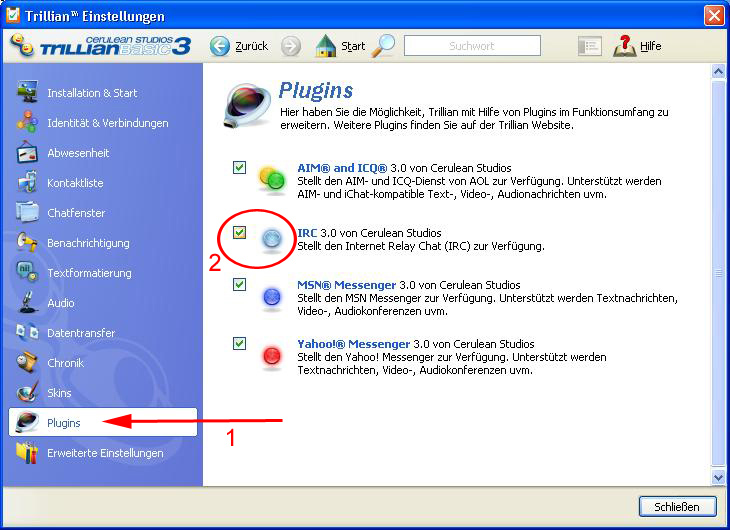This screenshot has width=730, height=530.
Task: Open the Yahoo!® Messenger title link
Action: tap(353, 344)
